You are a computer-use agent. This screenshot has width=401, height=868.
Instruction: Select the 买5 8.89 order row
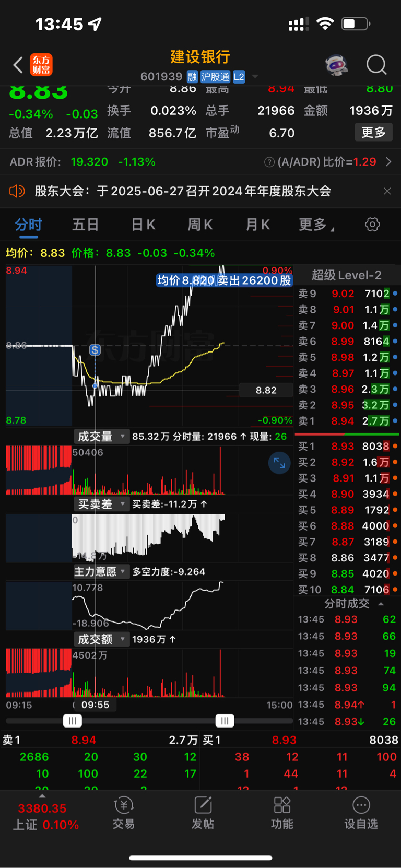click(348, 510)
